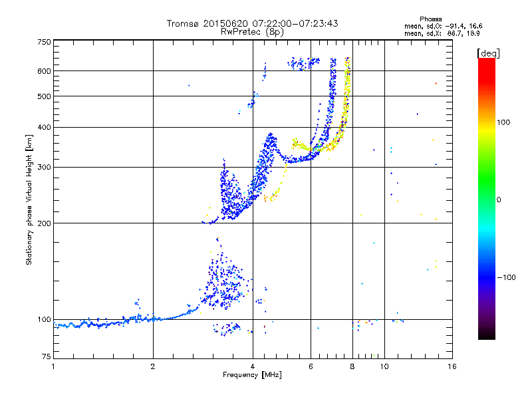Click the y-axis tick label '100'
Viewport: 532px width, 399px height.
pyautogui.click(x=44, y=320)
